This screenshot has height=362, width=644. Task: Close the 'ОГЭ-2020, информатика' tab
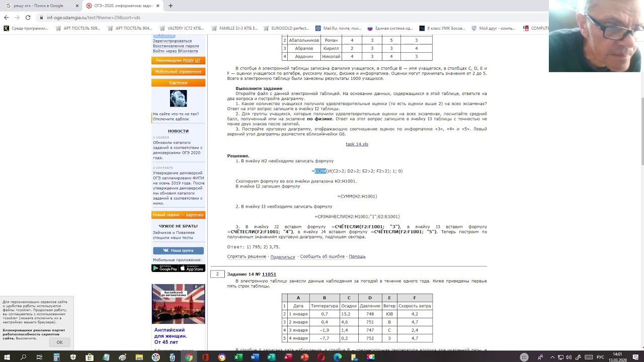tap(158, 6)
